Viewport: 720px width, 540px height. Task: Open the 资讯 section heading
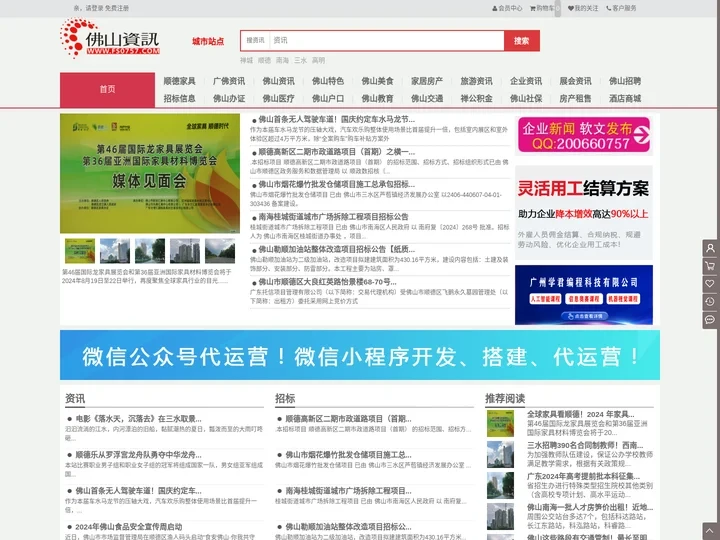75,399
